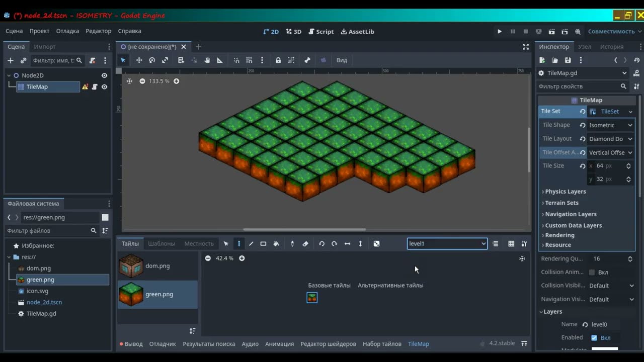644x362 pixels.
Task: Select the tile Paint pencil tool
Action: [x=239, y=243]
